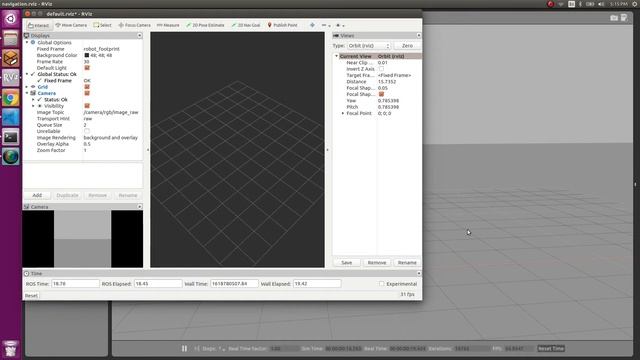Click the Reset Time button in Gazebo
Screen dimensions: 640x360
[551, 349]
